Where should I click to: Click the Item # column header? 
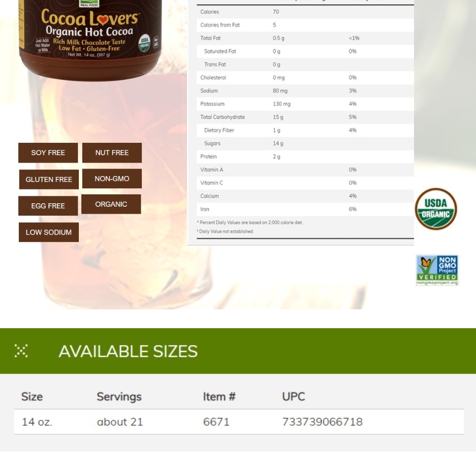219,397
